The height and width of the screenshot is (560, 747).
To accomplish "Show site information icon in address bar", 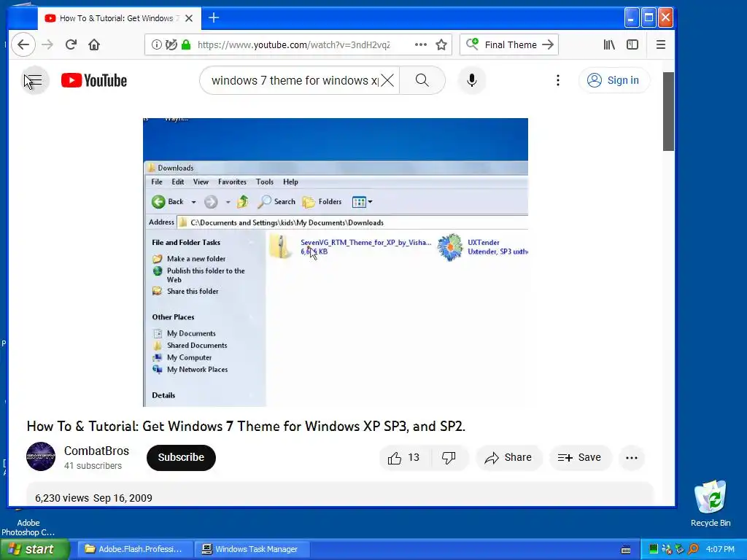I will 156,44.
